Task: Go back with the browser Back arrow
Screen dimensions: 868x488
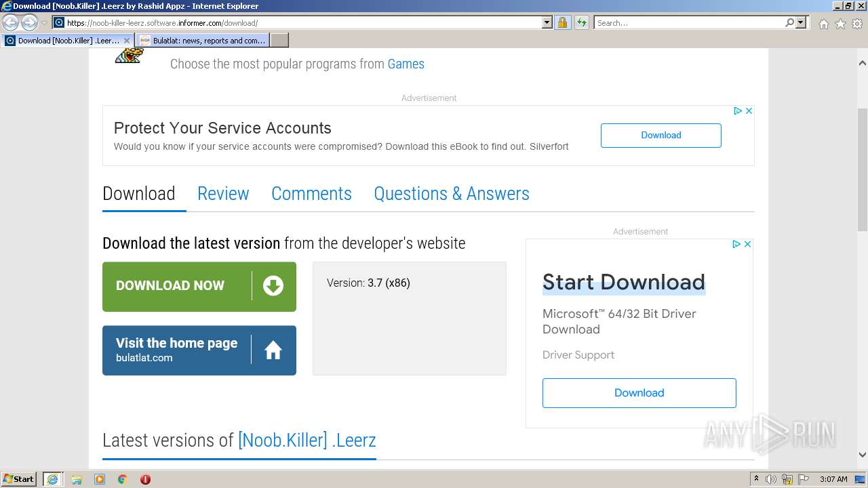Action: point(11,22)
